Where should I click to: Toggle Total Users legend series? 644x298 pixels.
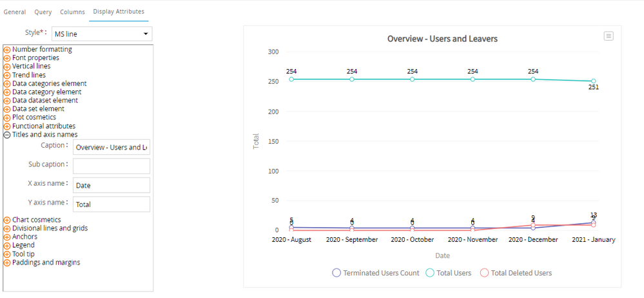click(449, 273)
